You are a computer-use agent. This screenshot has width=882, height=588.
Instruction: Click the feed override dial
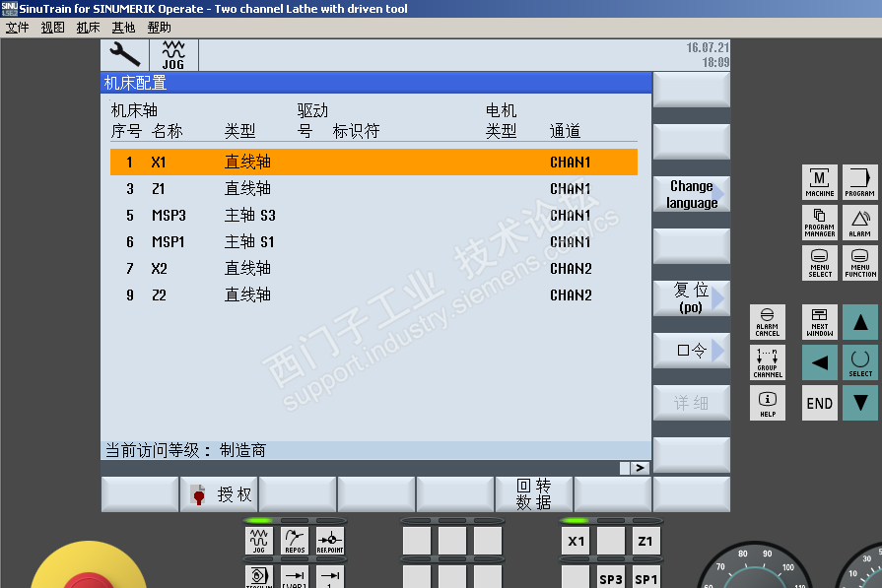(754, 566)
